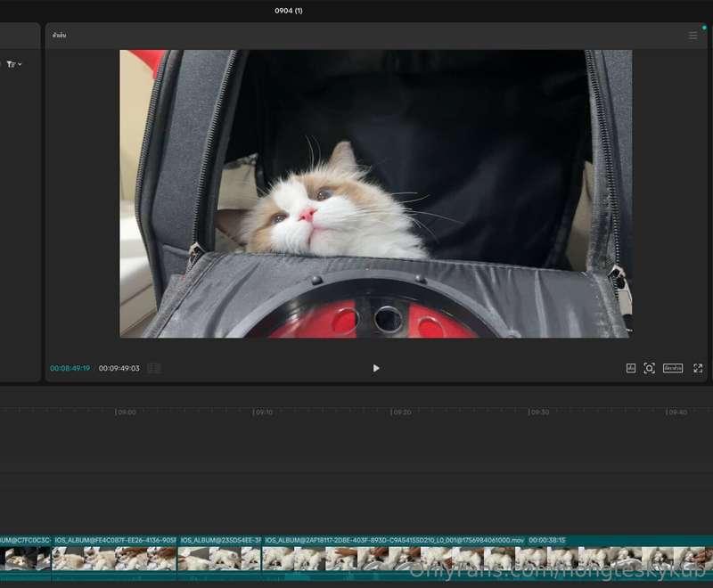Jump to 09:30 on the timeline ruler
The image size is (713, 588).
(x=538, y=412)
